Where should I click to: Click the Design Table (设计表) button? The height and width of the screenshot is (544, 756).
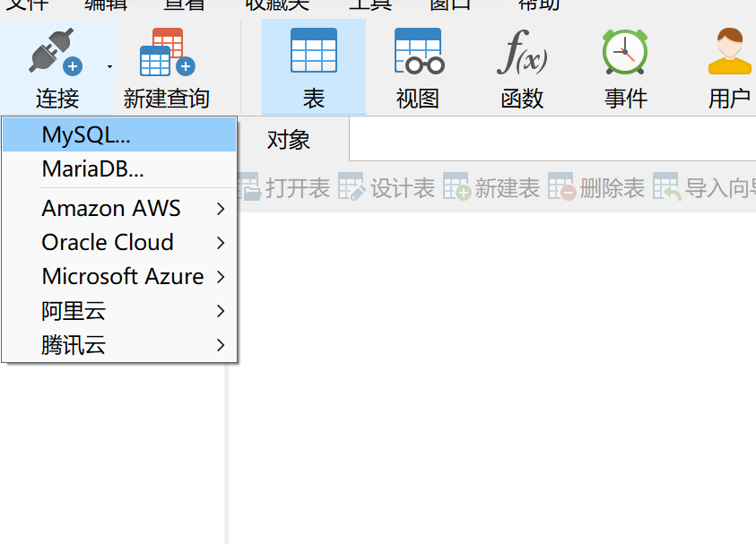pyautogui.click(x=387, y=188)
